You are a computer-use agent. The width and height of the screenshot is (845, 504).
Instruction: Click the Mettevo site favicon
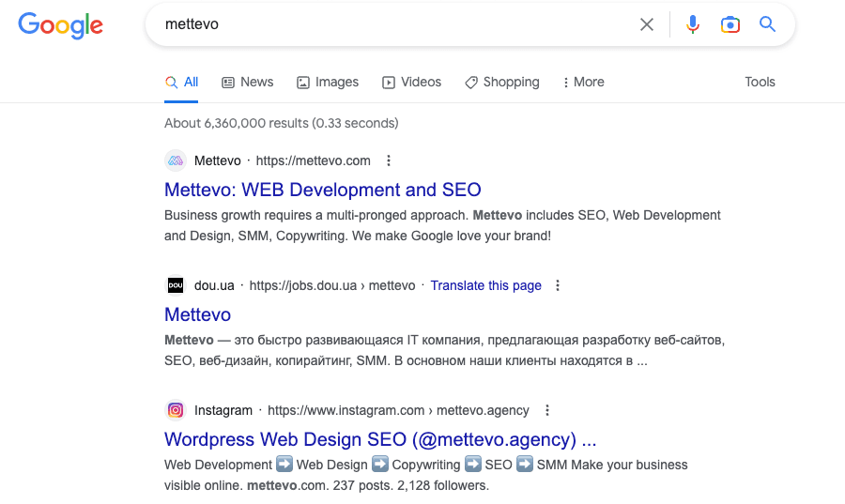176,160
